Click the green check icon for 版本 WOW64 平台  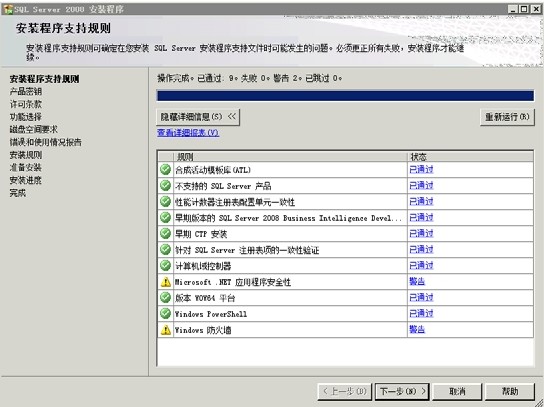[165, 298]
